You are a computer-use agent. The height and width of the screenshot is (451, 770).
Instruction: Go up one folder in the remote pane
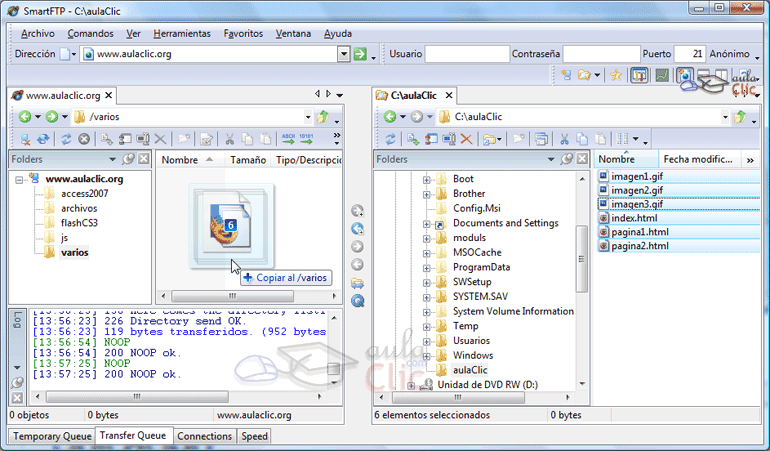coord(323,117)
